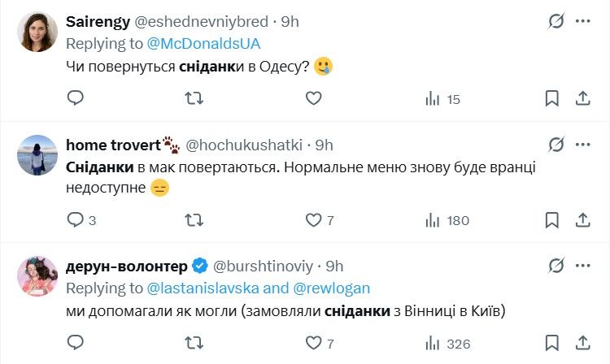Like дерун-волонтер's tweet

tap(314, 343)
